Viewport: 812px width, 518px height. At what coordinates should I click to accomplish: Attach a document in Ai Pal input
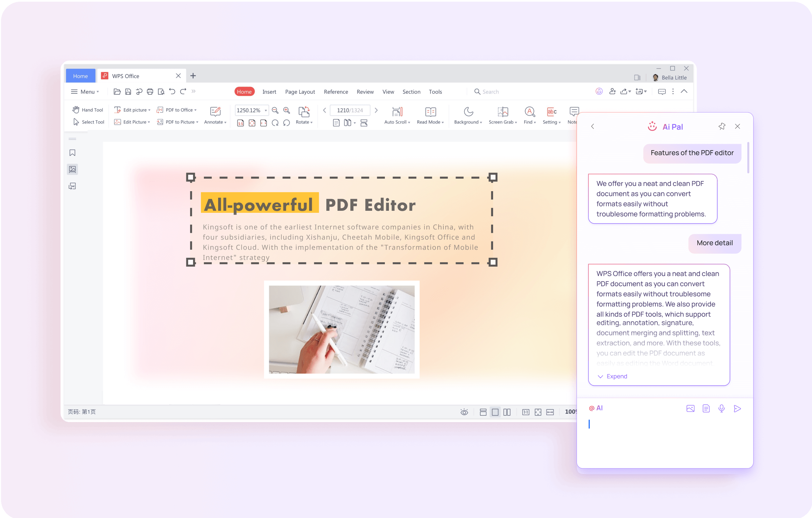[x=706, y=408]
